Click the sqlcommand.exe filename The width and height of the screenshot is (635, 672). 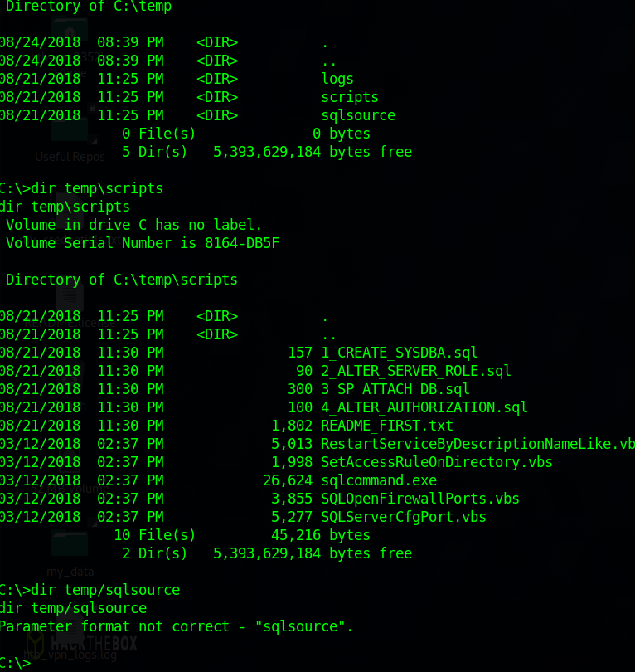pyautogui.click(x=379, y=480)
